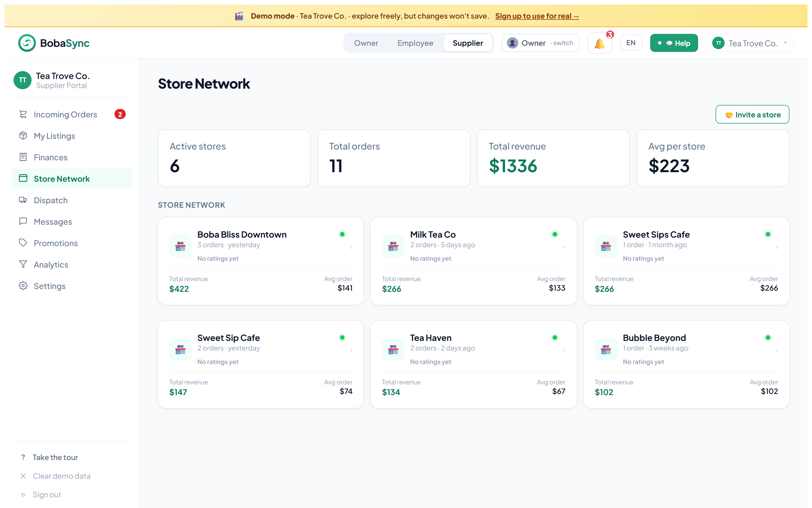The height and width of the screenshot is (508, 812).
Task: Click Invite a store button
Action: 752,115
